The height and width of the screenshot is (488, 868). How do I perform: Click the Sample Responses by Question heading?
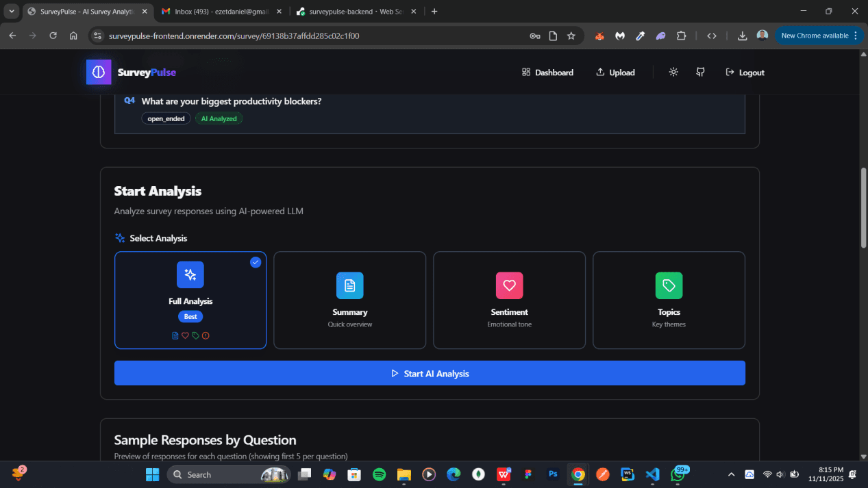pyautogui.click(x=205, y=440)
